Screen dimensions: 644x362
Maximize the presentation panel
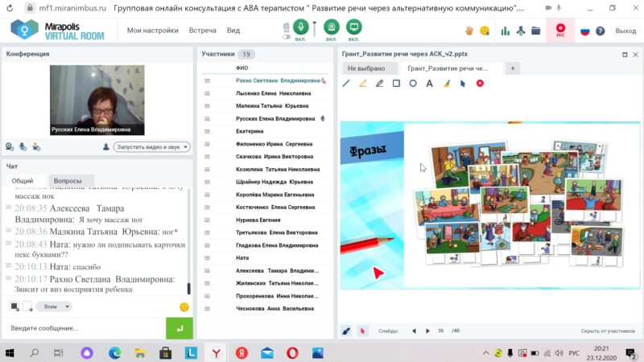point(625,55)
